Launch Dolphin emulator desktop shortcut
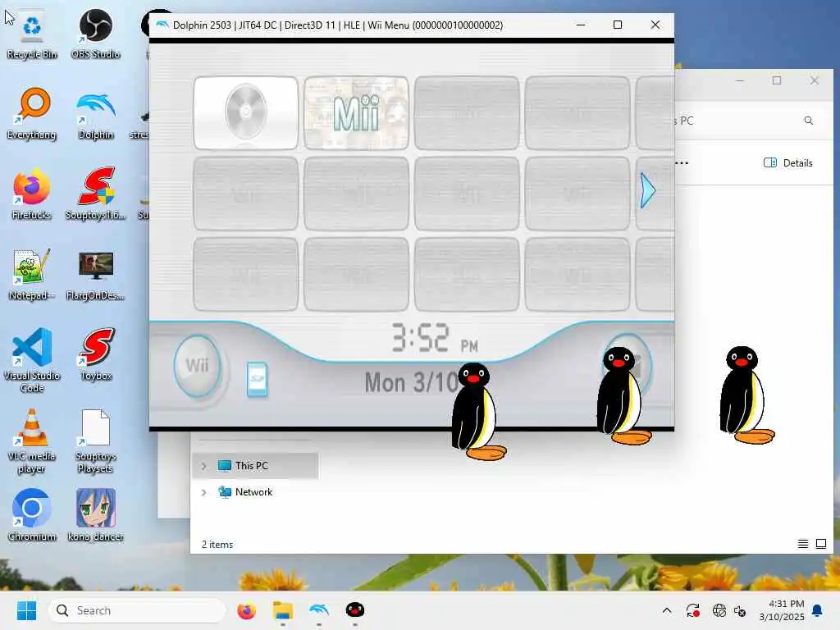Screen dimensions: 840x630 [95, 114]
